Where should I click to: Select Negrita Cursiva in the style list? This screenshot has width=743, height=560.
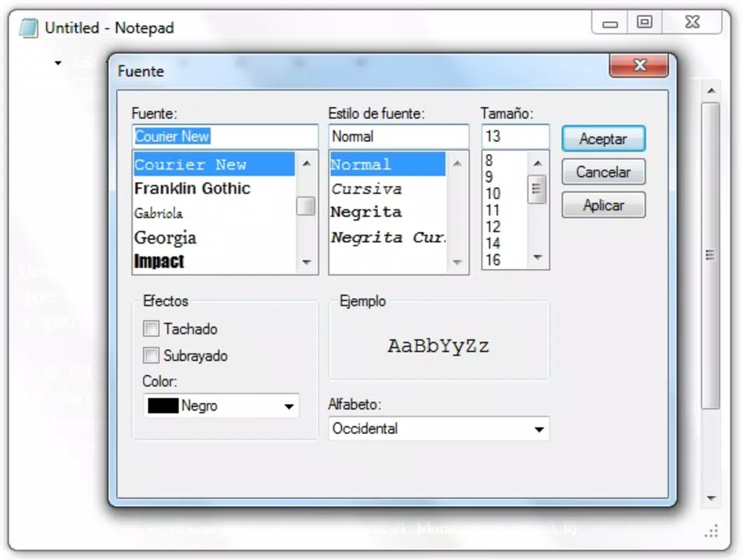click(x=388, y=237)
